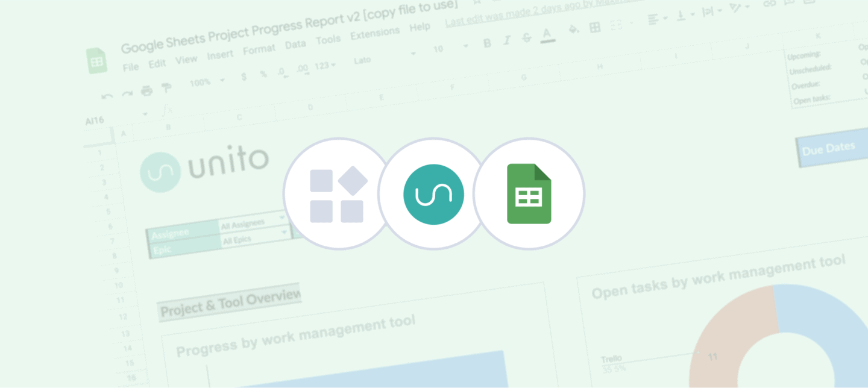The width and height of the screenshot is (868, 388).
Task: Toggle Strikethrough formatting
Action: [x=527, y=38]
